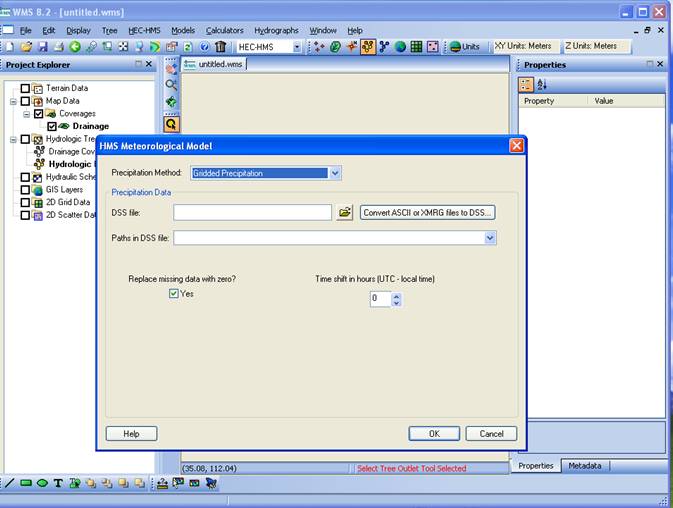This screenshot has width=673, height=508.
Task: Click the untitled.wms document tab
Action: coord(213,64)
